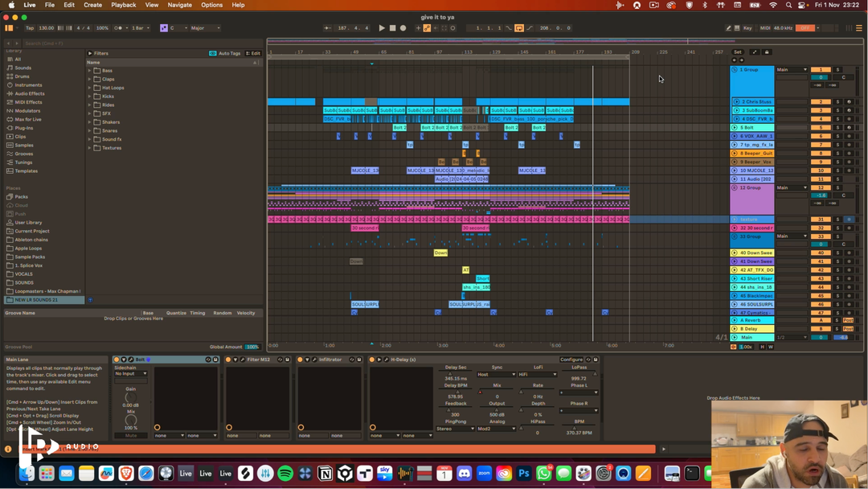The width and height of the screenshot is (868, 489).
Task: Click the Global Amount groove slider
Action: (x=252, y=347)
